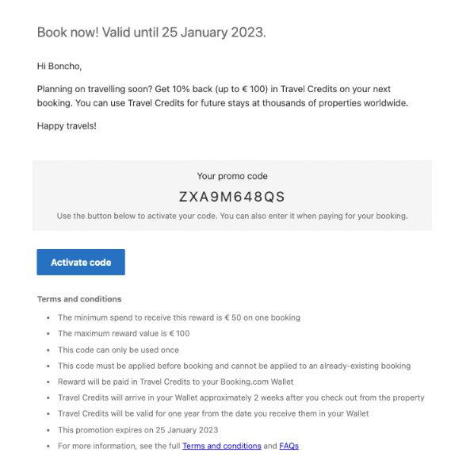Click the maximum reward value € 100 bullet
474x476 pixels.
point(124,333)
